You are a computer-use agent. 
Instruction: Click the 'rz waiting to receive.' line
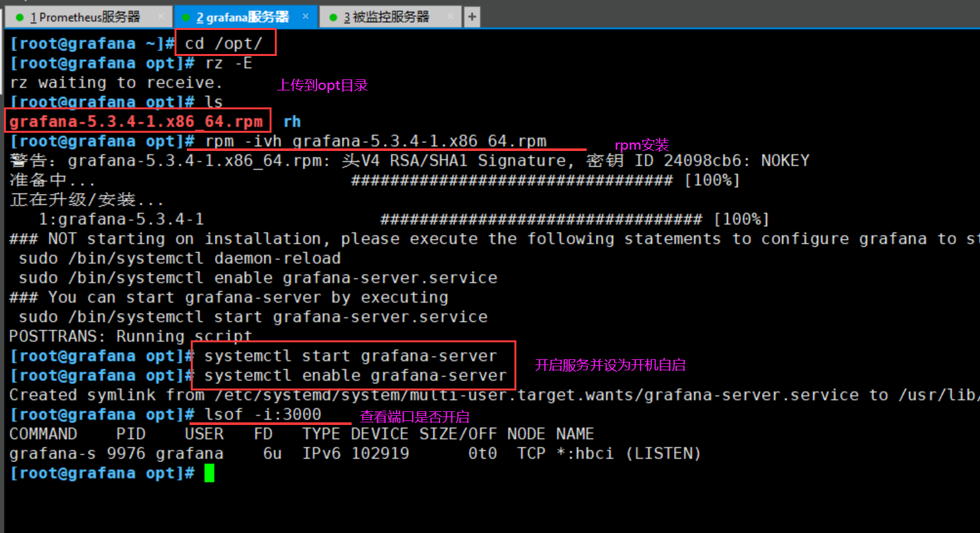tap(116, 83)
